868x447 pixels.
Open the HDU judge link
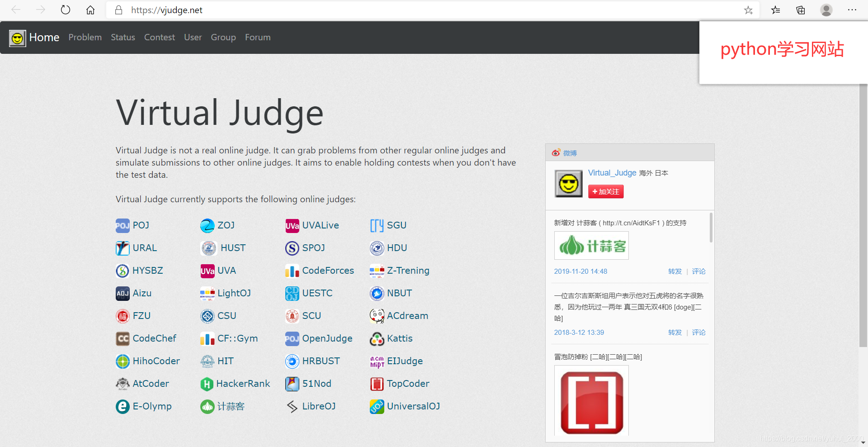(x=397, y=248)
